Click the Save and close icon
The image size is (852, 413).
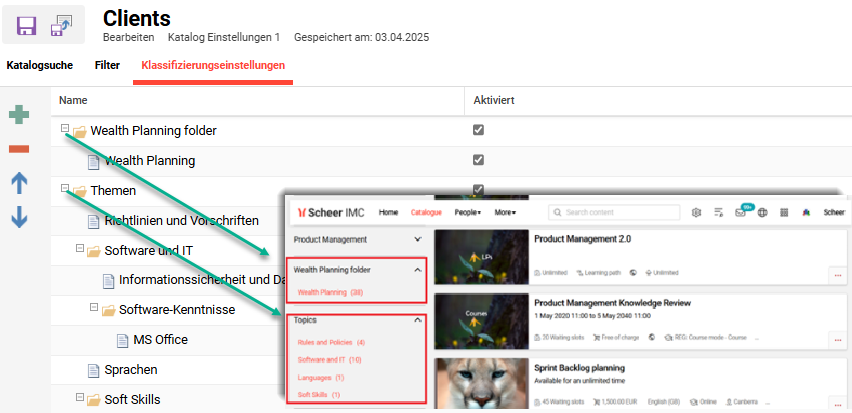(x=62, y=24)
